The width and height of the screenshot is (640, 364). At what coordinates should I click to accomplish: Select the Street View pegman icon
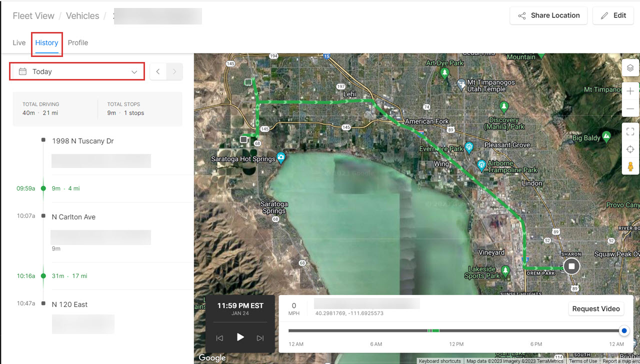630,166
